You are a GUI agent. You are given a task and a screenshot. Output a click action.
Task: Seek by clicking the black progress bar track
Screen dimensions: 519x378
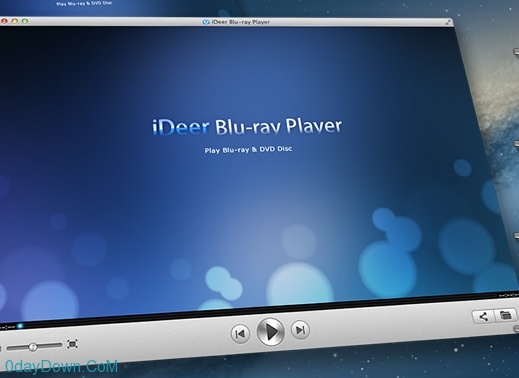coord(260,311)
